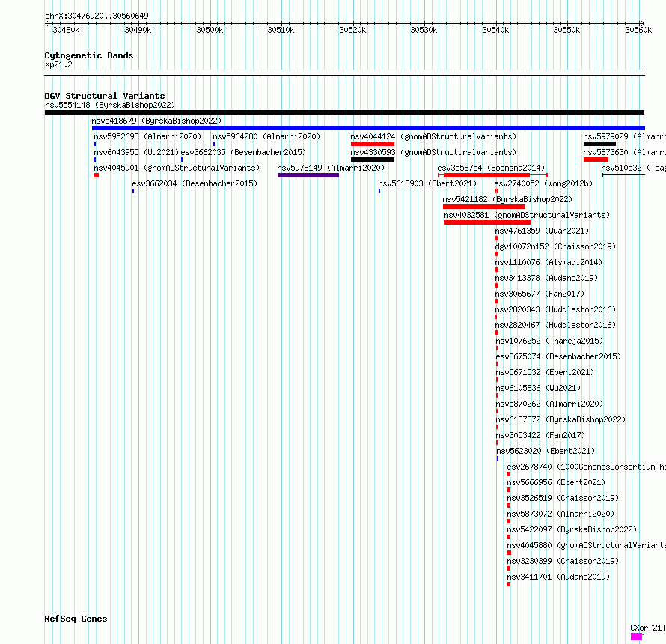This screenshot has width=666, height=644.
Task: Click nsv3526519 (Chaisson2019) label
Action: (x=563, y=498)
